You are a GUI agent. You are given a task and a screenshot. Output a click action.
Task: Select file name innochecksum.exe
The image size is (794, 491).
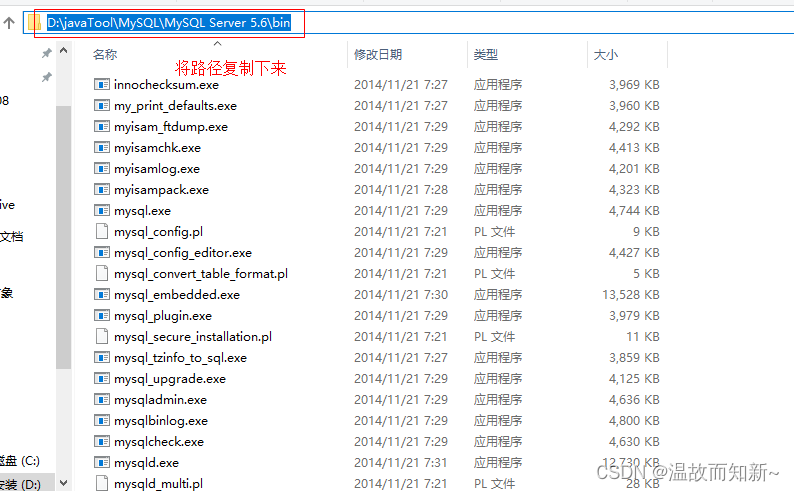[x=167, y=85]
